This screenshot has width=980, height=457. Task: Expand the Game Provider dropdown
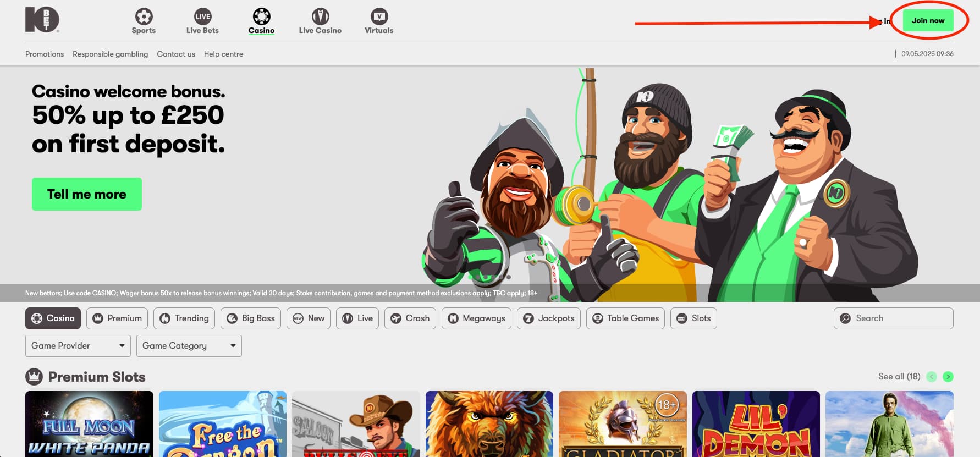click(x=78, y=346)
